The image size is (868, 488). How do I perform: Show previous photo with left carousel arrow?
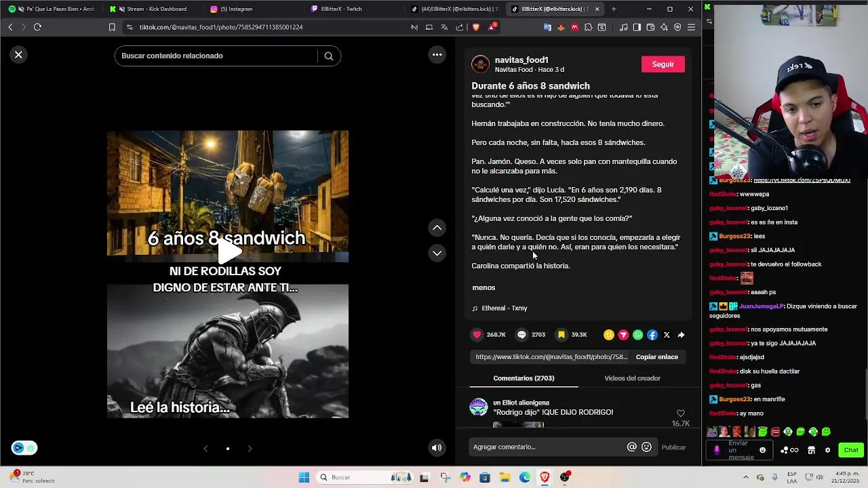pyautogui.click(x=205, y=449)
